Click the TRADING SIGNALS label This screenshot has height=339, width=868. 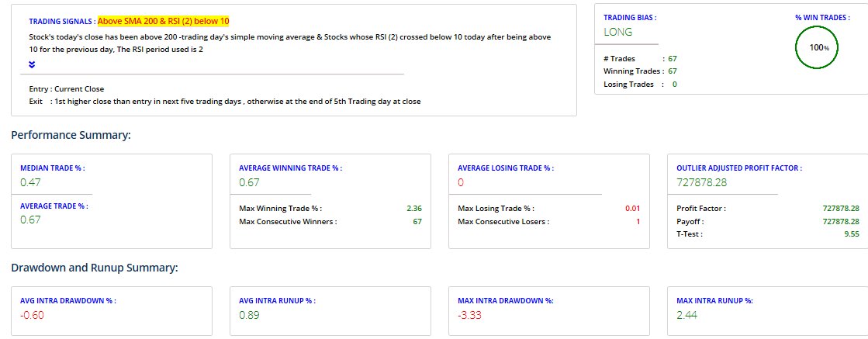[x=62, y=22]
